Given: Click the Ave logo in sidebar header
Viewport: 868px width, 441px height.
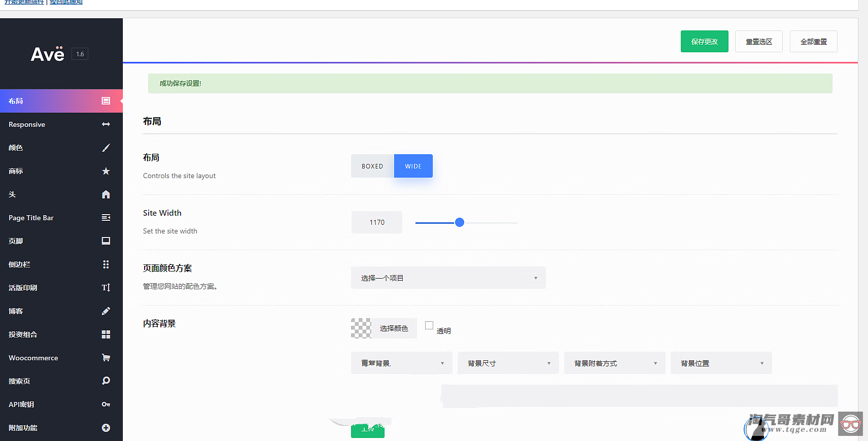Looking at the screenshot, I should pos(48,54).
